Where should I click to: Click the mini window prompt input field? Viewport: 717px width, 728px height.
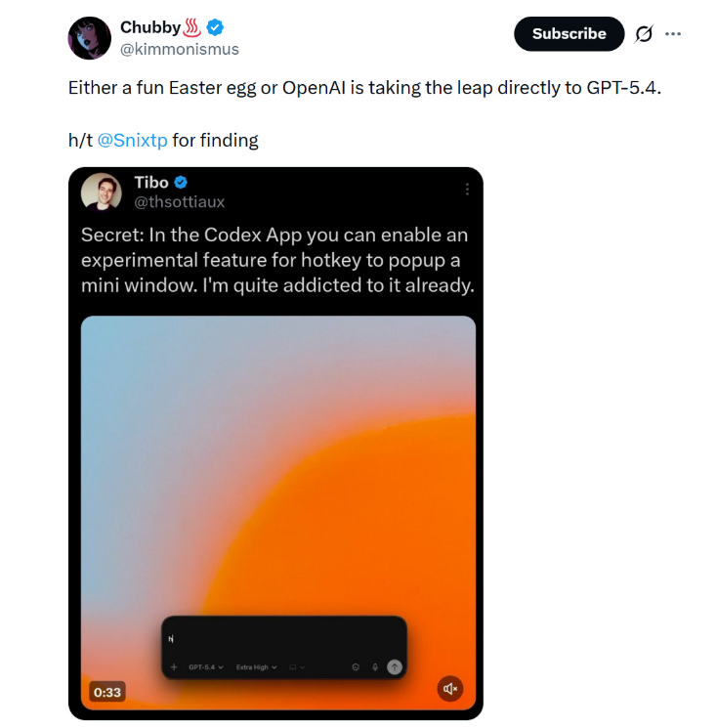click(x=283, y=638)
